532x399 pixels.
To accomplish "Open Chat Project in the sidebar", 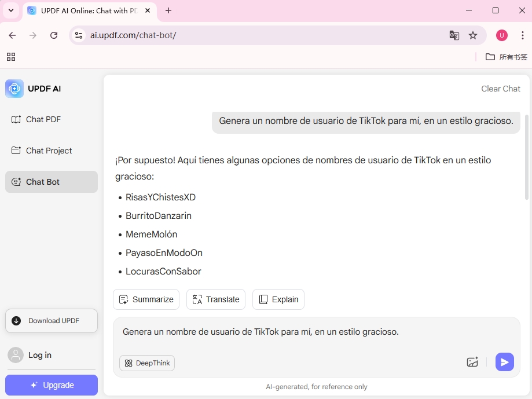I will click(x=52, y=151).
